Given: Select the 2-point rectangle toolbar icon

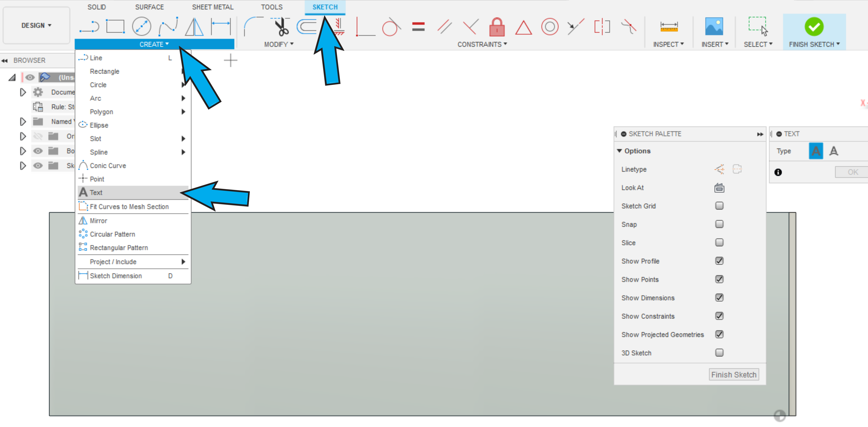Looking at the screenshot, I should (x=115, y=26).
